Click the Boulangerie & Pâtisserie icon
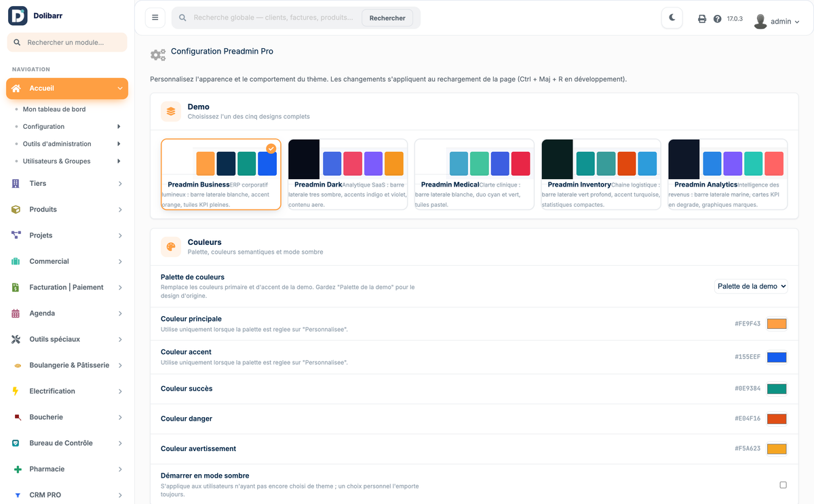 click(x=16, y=366)
